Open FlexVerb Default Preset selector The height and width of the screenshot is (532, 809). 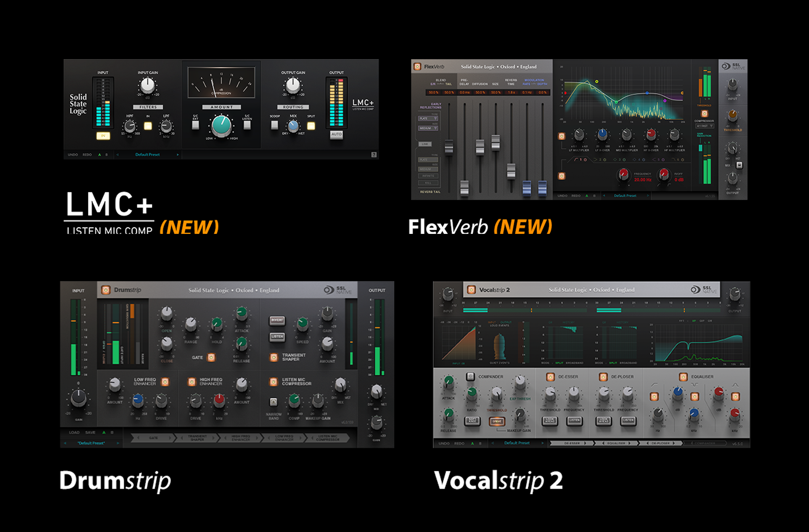click(625, 196)
